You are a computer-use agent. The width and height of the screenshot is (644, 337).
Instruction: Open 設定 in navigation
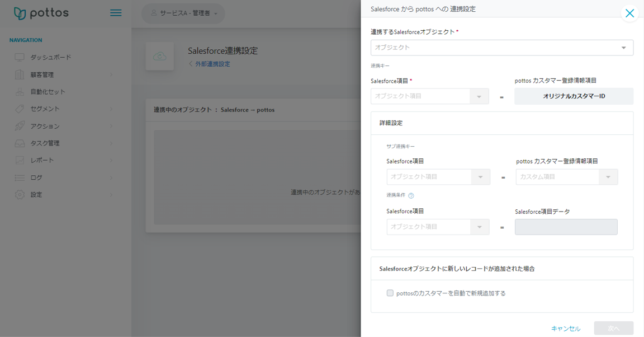coord(36,195)
